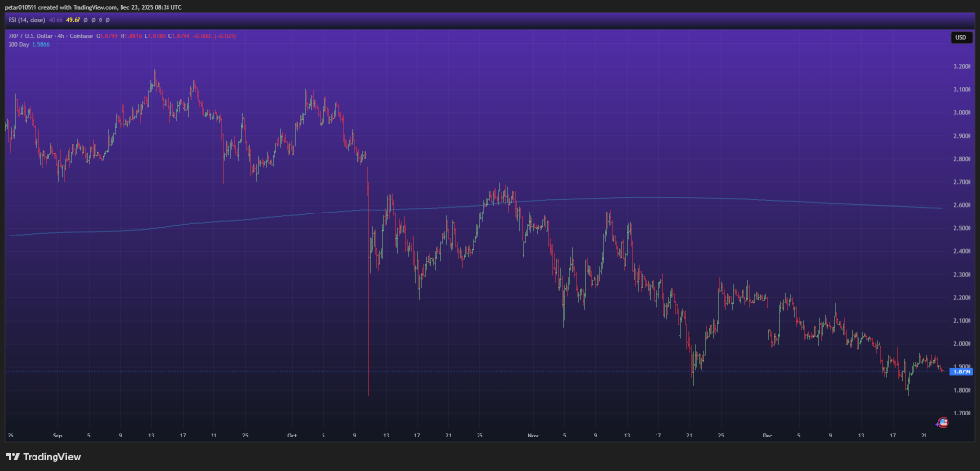Click the current price label 1.8794
980x471 pixels.
coord(960,371)
